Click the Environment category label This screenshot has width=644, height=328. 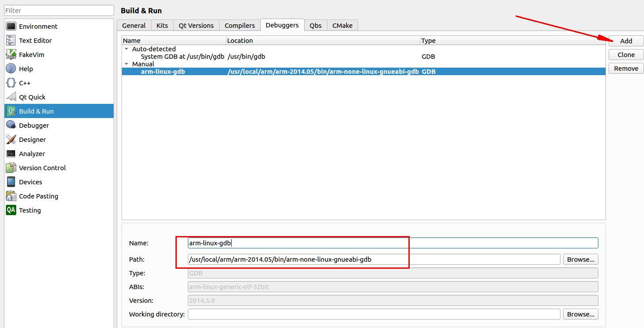point(38,27)
